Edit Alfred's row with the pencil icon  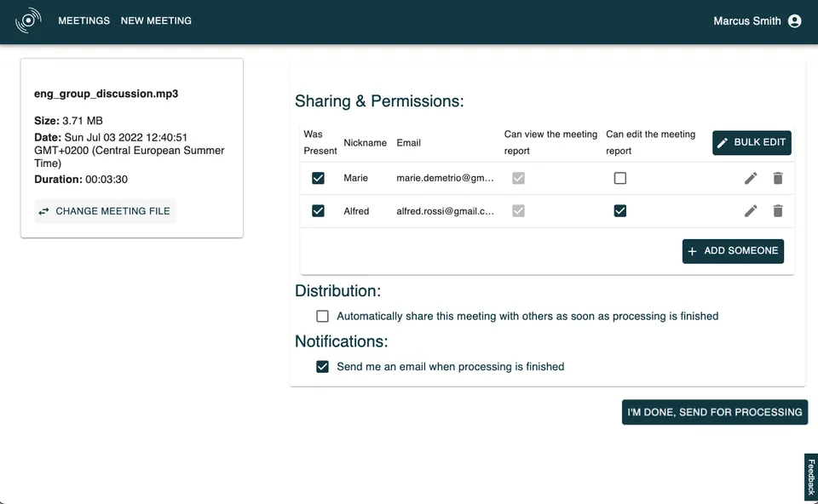751,211
